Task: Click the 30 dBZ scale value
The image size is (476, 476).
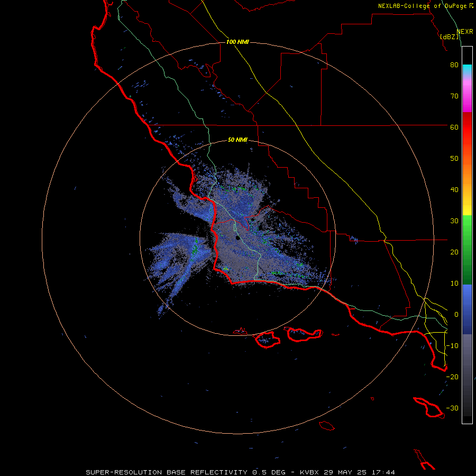Action: [454, 221]
